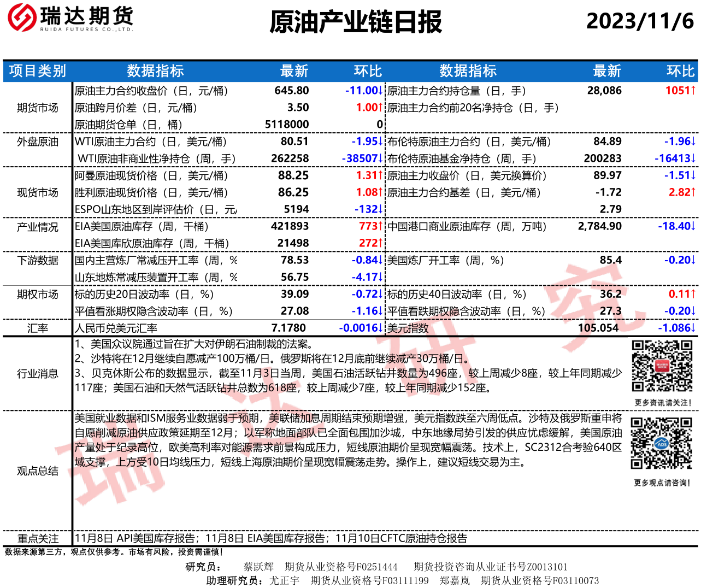Viewport: 701px width, 588px height.
Task: Click the down arrow beside -18.40
Action: 693,226
